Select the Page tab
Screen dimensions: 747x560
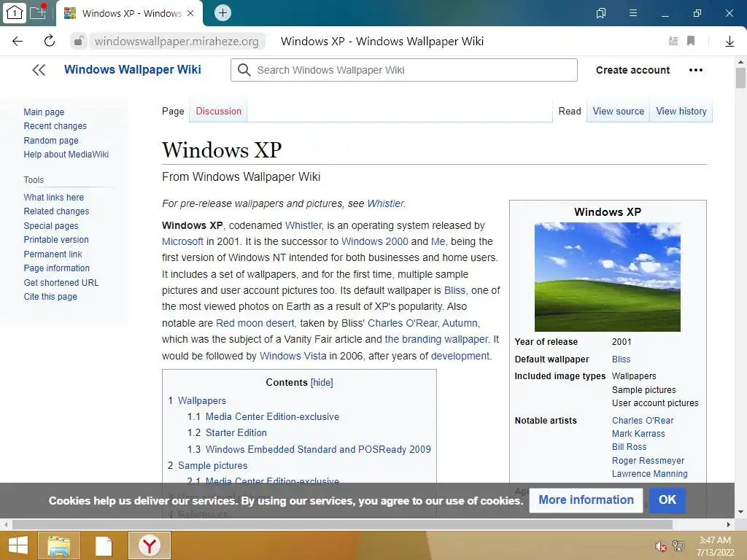click(173, 111)
